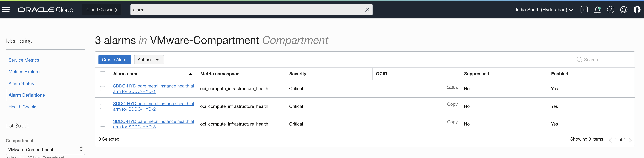Switch to Alarm Status page
Image resolution: width=644 pixels, height=158 pixels.
21,84
